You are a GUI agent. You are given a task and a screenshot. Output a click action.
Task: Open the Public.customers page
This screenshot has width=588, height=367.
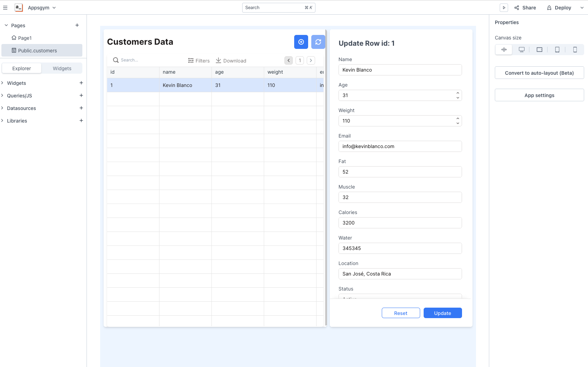(x=37, y=51)
